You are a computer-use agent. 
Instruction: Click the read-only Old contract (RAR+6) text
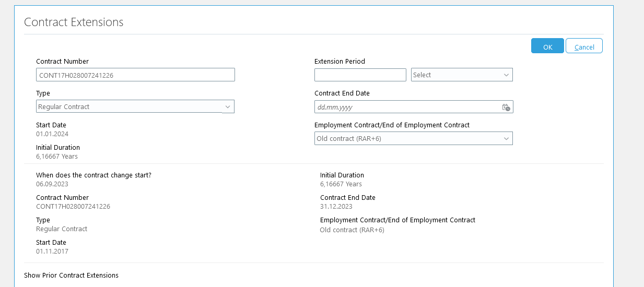click(x=352, y=230)
